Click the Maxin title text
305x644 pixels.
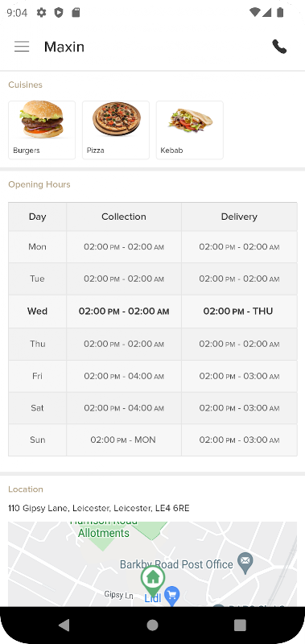pos(64,47)
